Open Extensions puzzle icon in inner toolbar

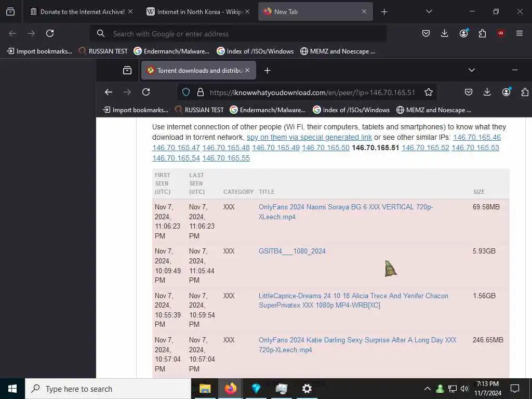tap(525, 92)
